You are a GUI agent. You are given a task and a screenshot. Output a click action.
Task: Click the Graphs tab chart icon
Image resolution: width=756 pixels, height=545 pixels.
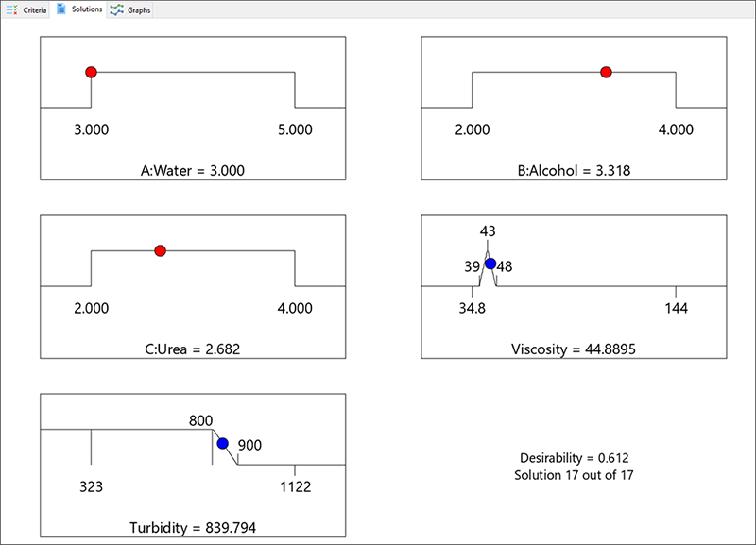coord(116,9)
